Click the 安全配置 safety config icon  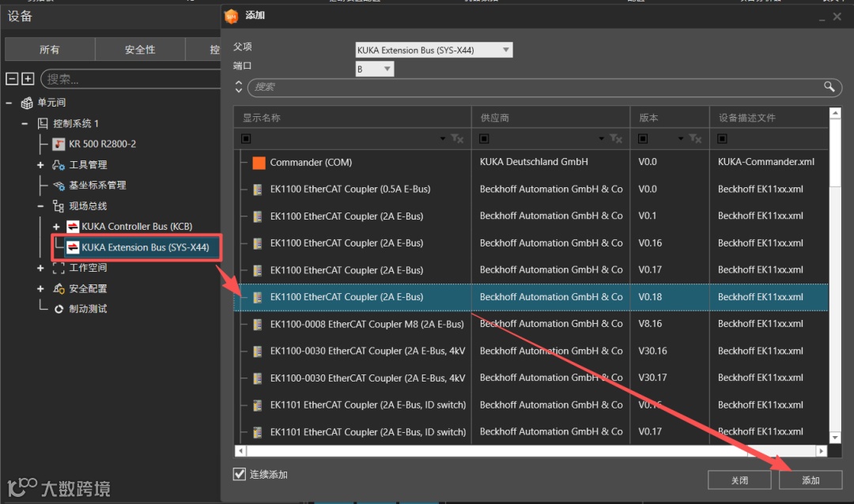(59, 288)
